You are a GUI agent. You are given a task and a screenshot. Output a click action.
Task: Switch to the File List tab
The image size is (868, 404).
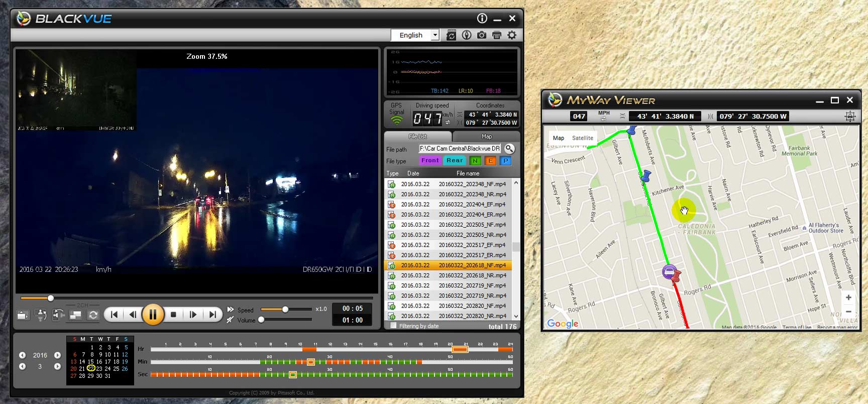click(418, 137)
